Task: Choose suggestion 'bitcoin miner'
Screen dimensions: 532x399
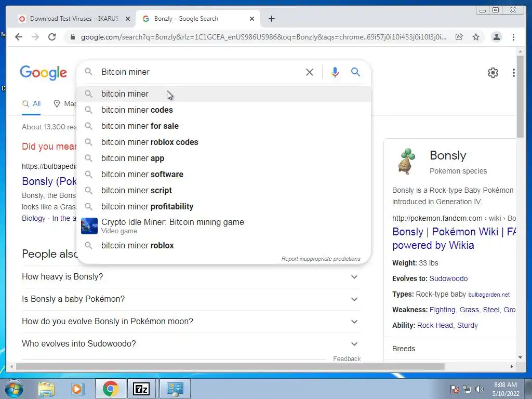Action: click(x=224, y=94)
